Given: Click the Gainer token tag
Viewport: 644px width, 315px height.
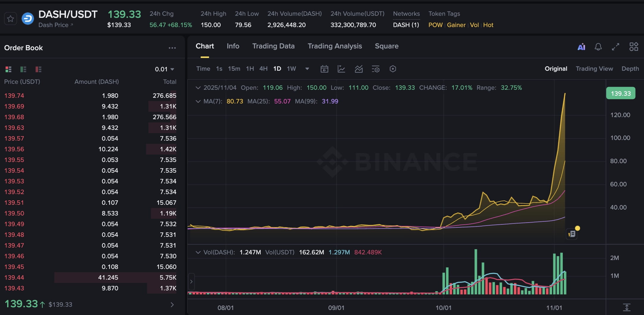Looking at the screenshot, I should click(x=456, y=25).
